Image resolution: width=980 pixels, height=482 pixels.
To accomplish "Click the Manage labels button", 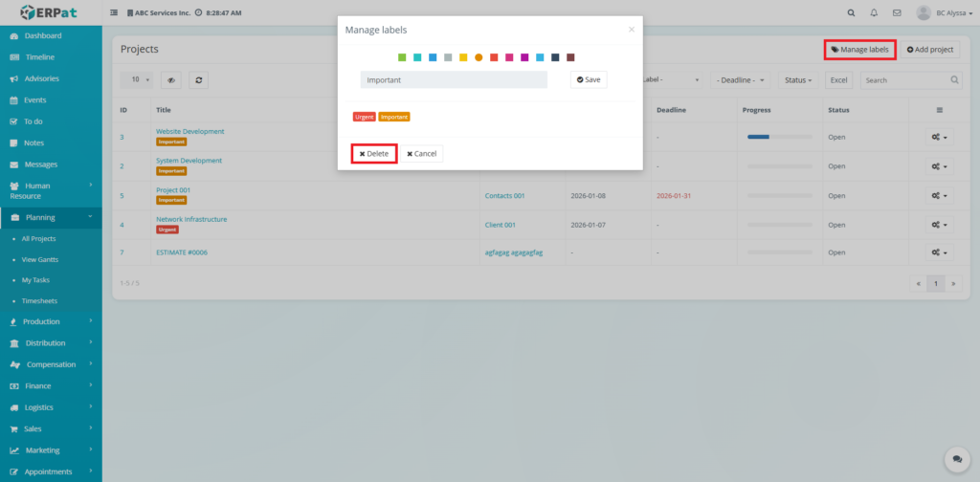I will tap(860, 50).
